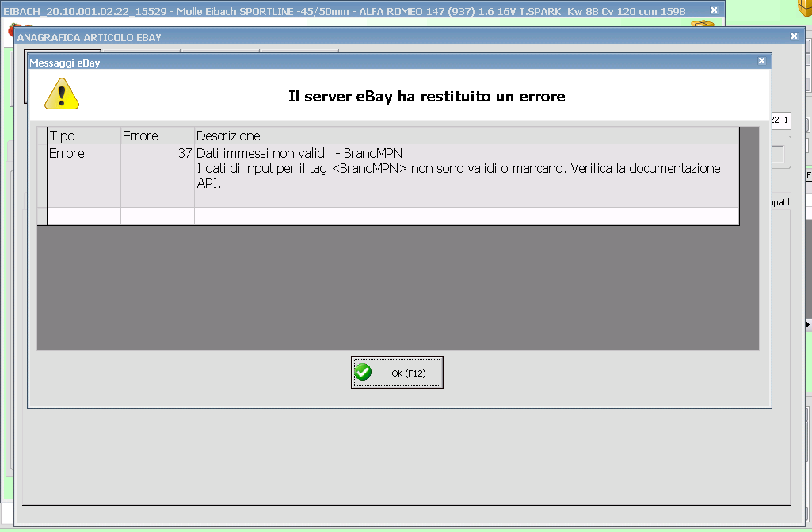Select the Errore column header
Image resolution: width=812 pixels, height=532 pixels.
tap(158, 136)
